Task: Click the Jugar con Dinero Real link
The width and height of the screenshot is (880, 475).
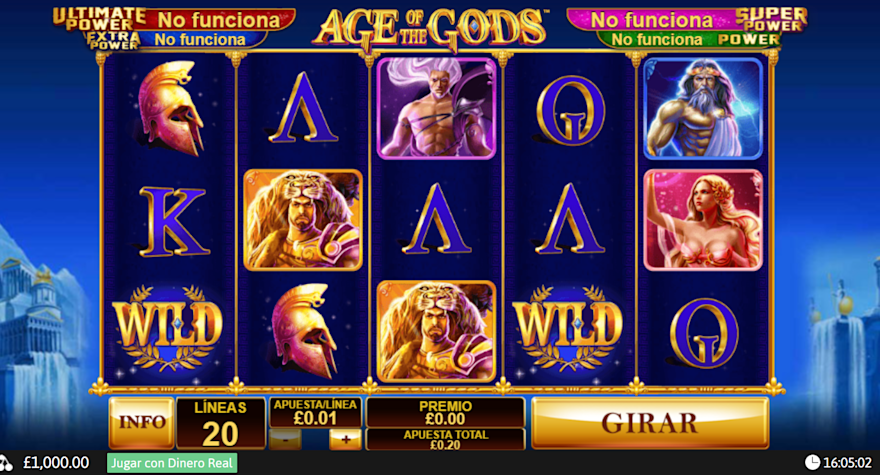Action: tap(172, 463)
